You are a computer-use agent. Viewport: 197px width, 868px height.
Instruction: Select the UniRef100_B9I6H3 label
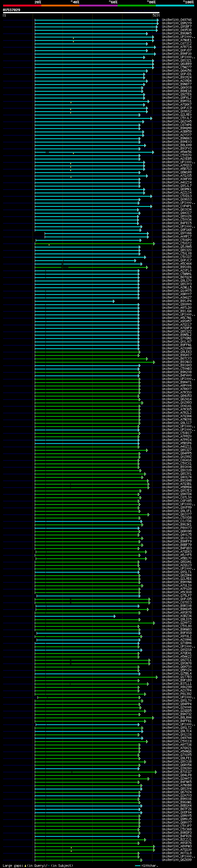177,365
